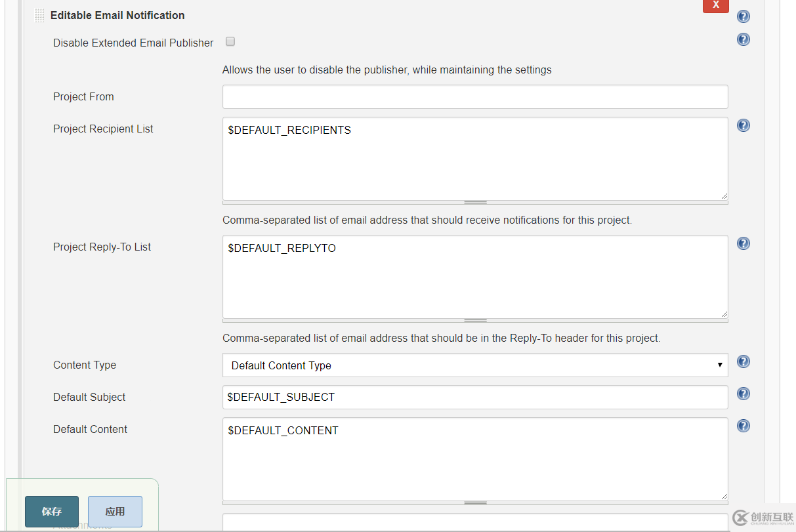Image resolution: width=796 pixels, height=532 pixels.
Task: Edit the Default Content textarea
Action: (x=475, y=459)
